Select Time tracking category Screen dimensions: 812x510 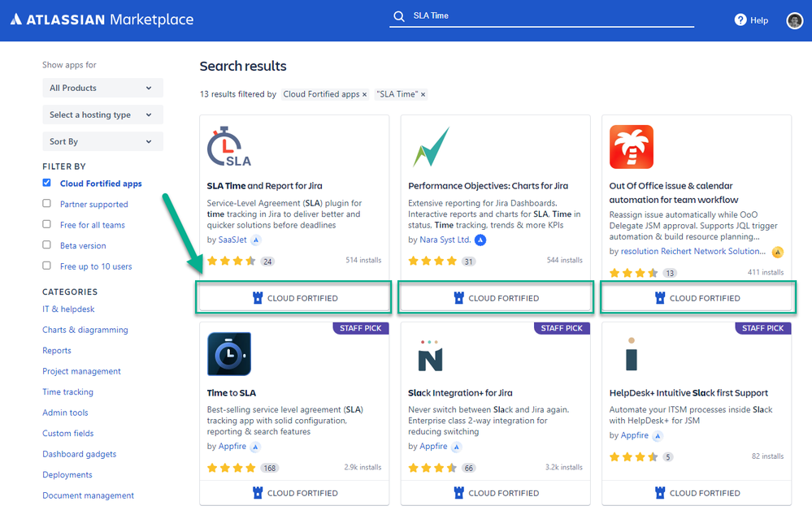tap(67, 391)
